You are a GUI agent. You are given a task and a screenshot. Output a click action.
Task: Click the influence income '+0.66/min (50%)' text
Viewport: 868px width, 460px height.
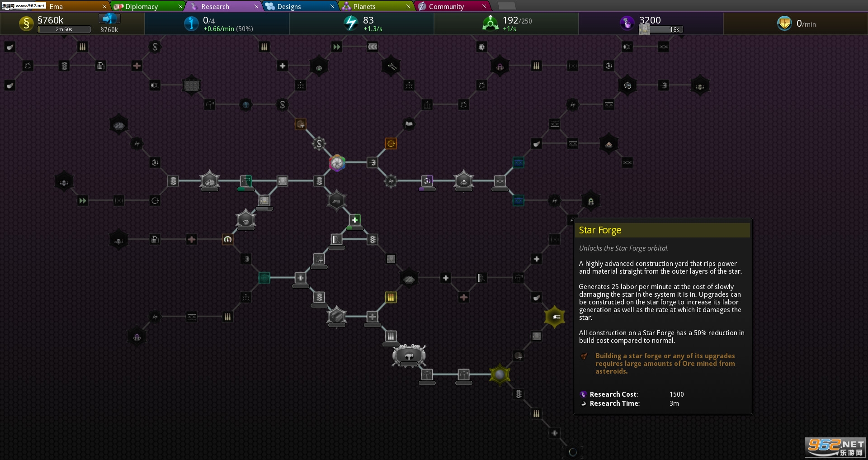(228, 29)
